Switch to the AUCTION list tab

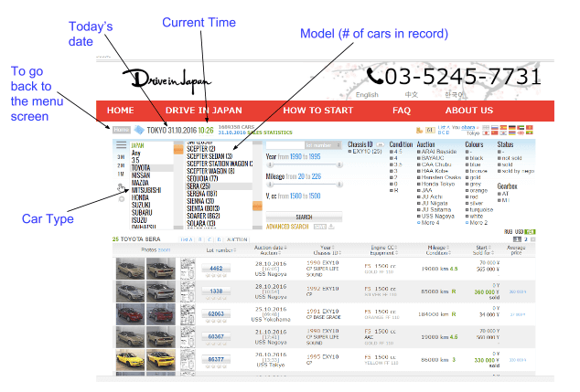(x=237, y=239)
